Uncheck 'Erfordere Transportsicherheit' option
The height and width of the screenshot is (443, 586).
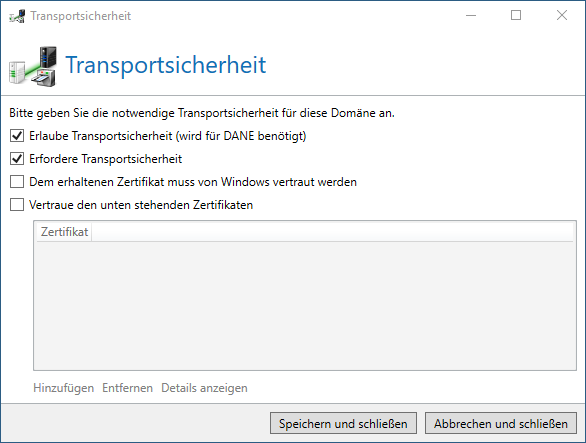pos(17,159)
